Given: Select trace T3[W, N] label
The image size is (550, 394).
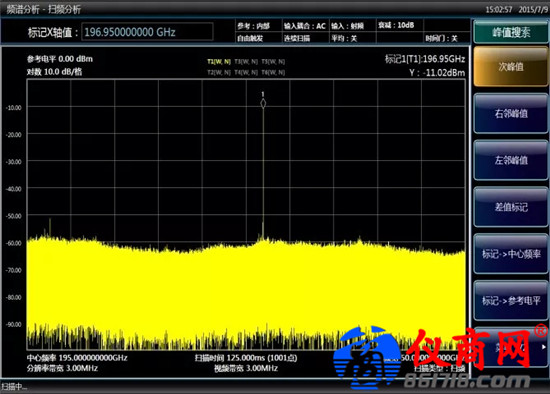Looking at the screenshot, I should [246, 61].
